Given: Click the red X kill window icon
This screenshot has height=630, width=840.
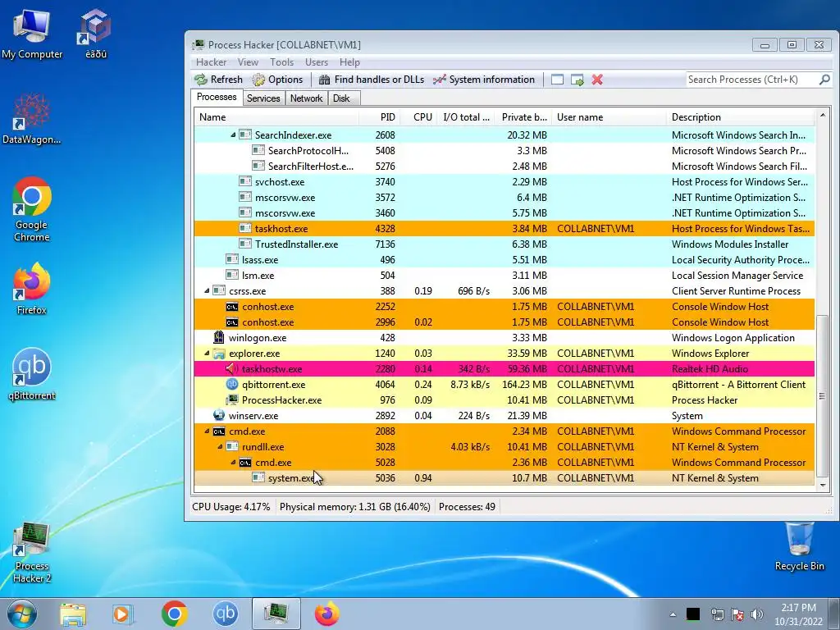Looking at the screenshot, I should (597, 80).
